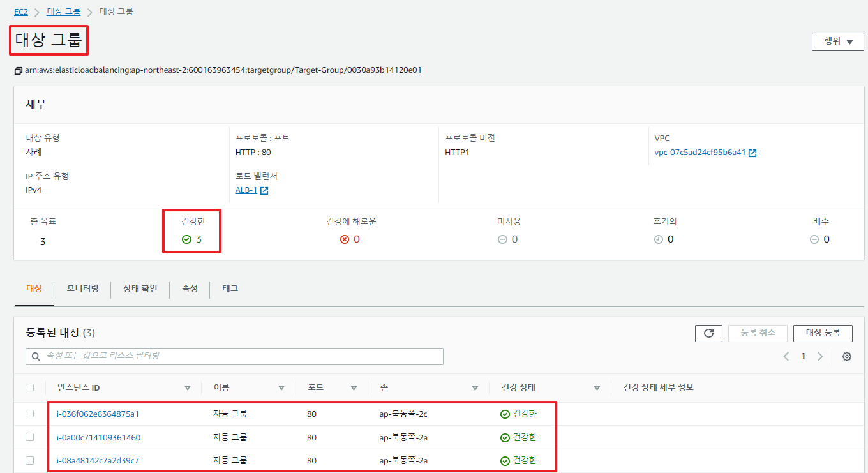Click the red unhealthy count icon

click(345, 239)
